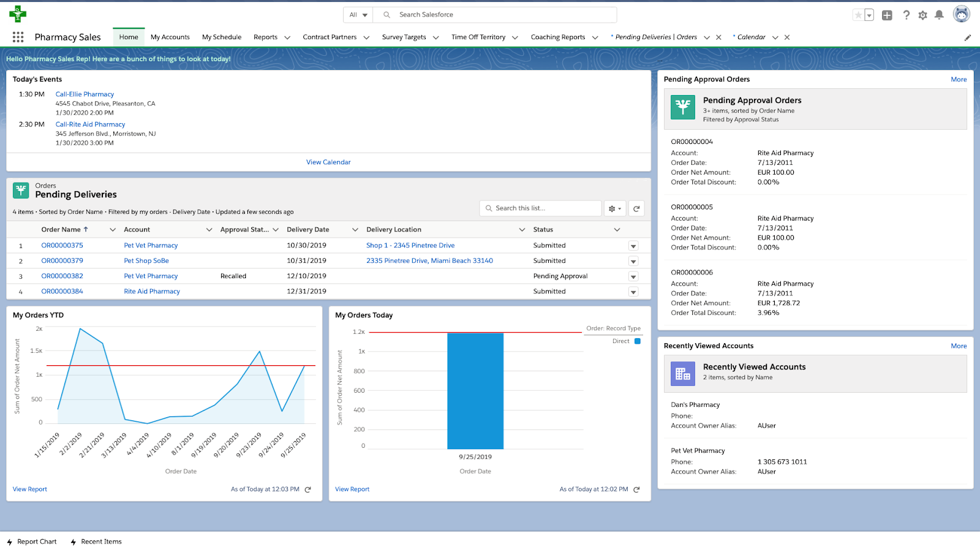Open the user avatar profile menu
Viewport: 980px width, 552px height.
pyautogui.click(x=961, y=15)
